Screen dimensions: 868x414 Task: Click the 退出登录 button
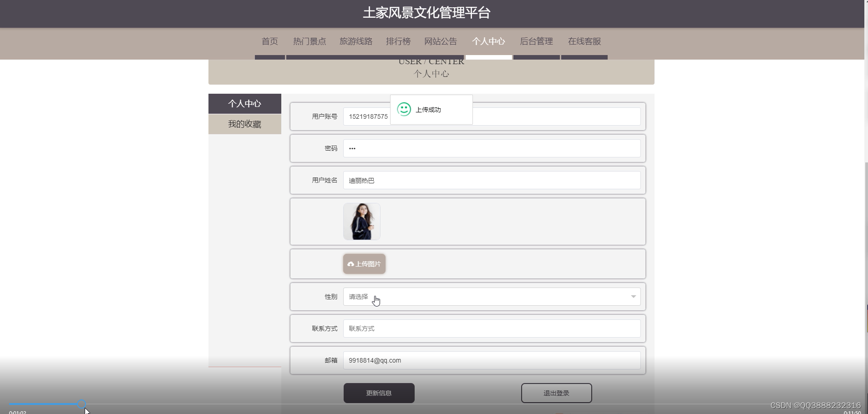(556, 393)
